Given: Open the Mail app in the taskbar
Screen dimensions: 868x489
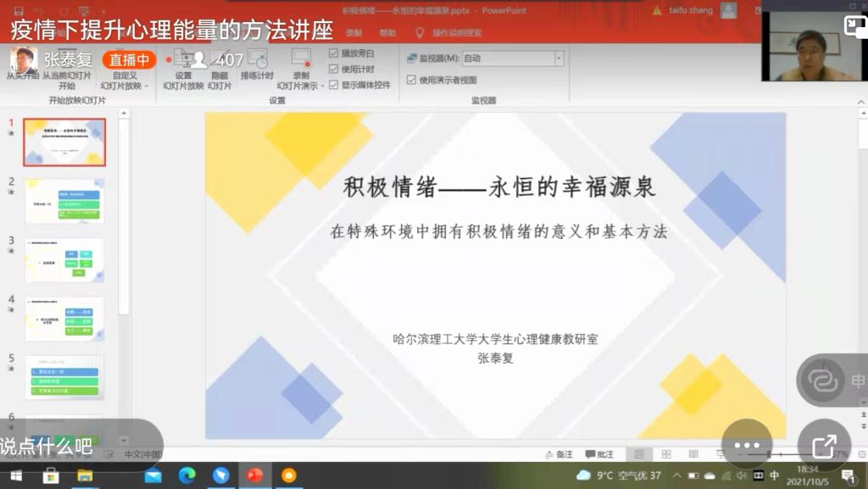Looking at the screenshot, I should 153,475.
